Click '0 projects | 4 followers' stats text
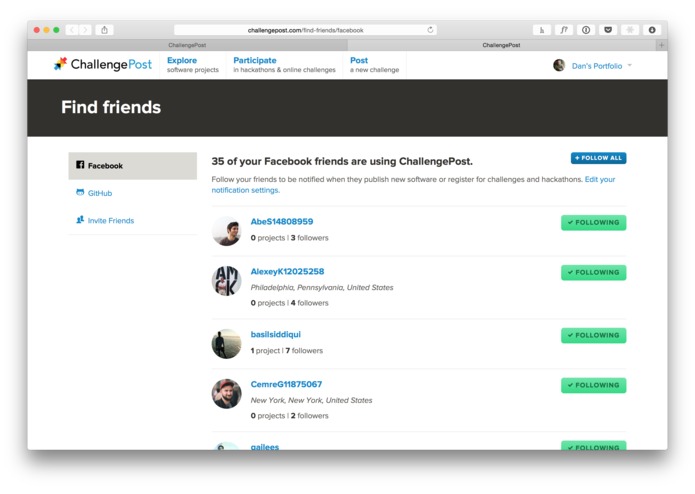 pyautogui.click(x=289, y=303)
